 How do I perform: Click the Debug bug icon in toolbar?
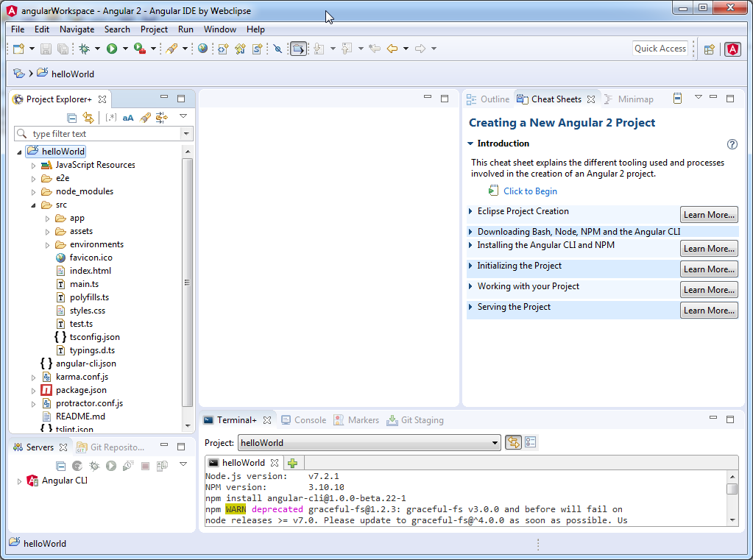point(85,49)
